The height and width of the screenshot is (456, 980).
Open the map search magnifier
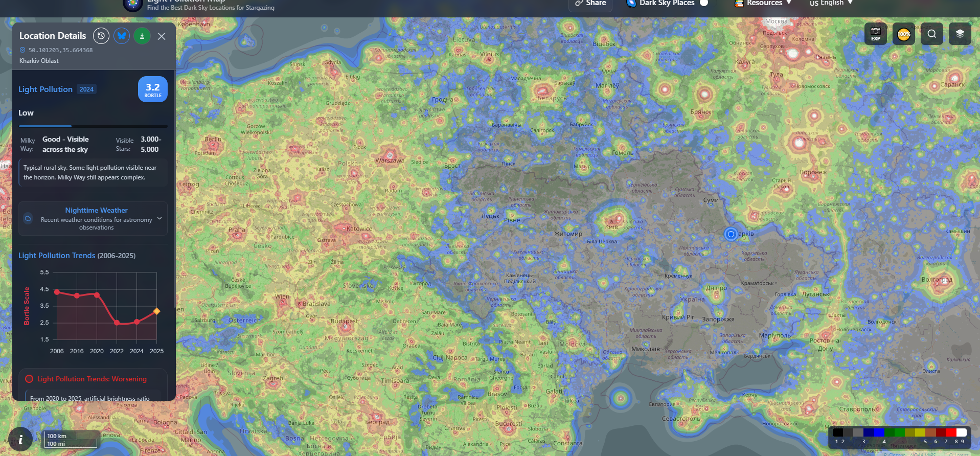[932, 34]
